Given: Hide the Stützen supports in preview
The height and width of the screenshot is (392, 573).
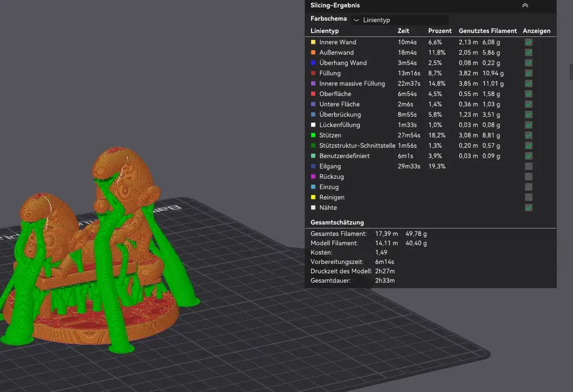Looking at the screenshot, I should 528,135.
